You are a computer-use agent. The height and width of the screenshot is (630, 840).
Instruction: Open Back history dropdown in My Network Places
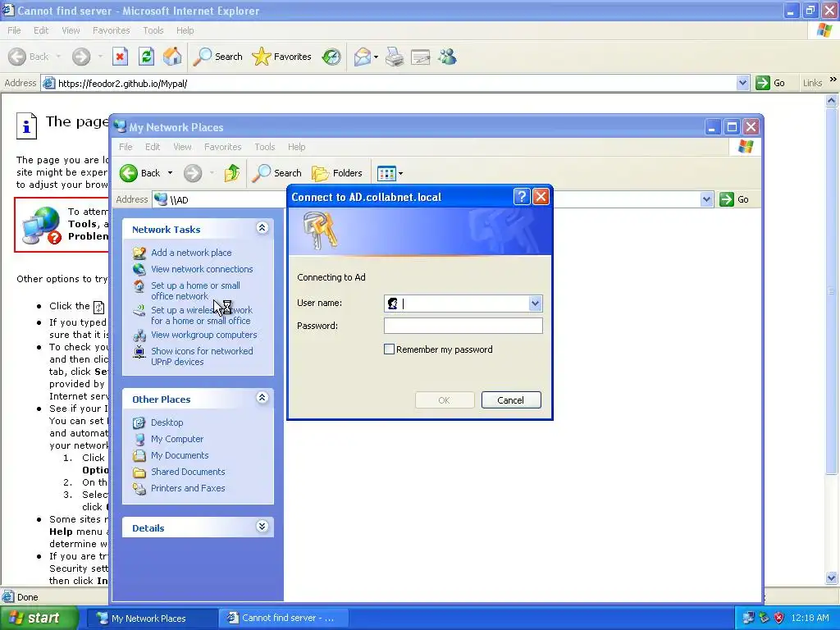coord(170,173)
